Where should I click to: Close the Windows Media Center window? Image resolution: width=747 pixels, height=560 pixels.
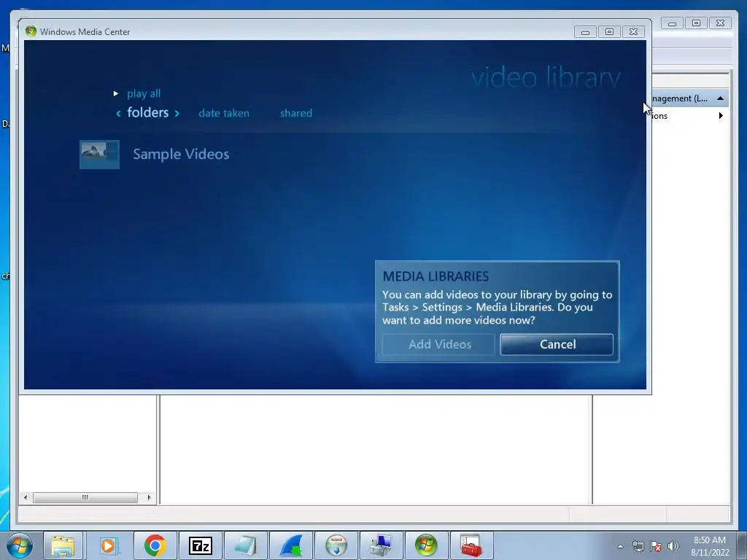[x=633, y=32]
